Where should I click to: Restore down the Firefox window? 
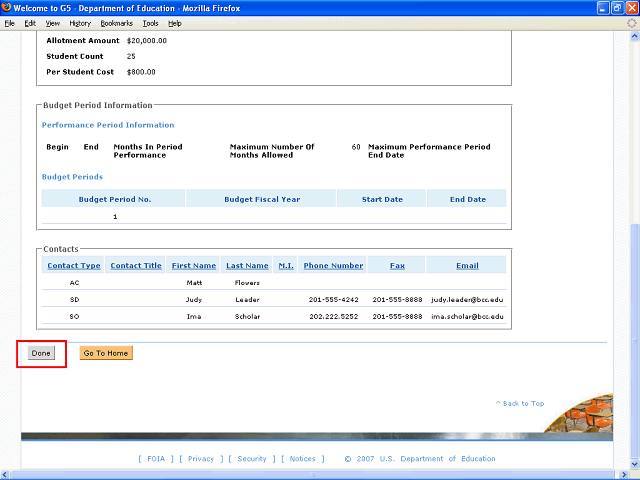(617, 8)
